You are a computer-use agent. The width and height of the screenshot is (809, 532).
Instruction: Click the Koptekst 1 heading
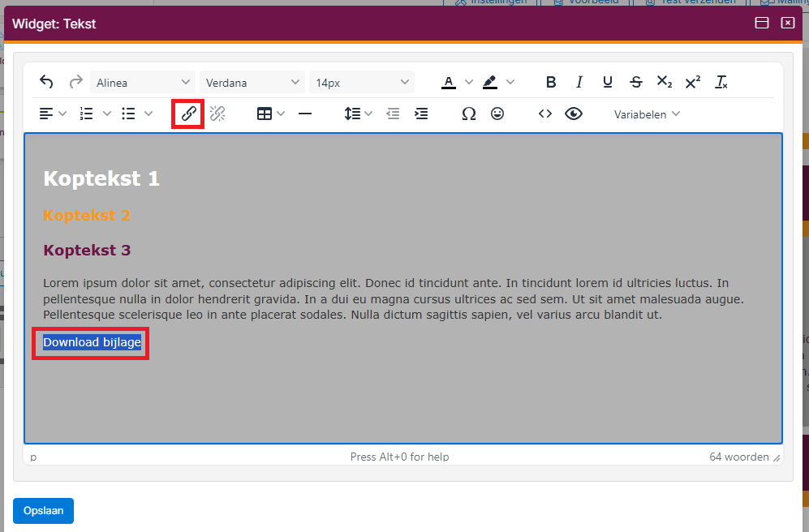coord(101,179)
